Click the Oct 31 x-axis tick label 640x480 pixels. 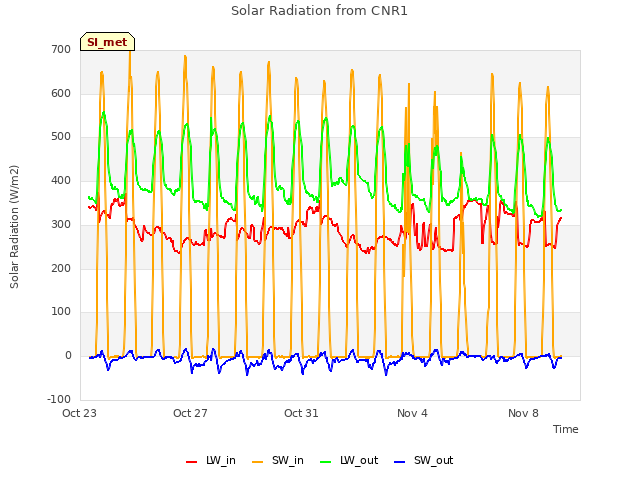pos(301,413)
